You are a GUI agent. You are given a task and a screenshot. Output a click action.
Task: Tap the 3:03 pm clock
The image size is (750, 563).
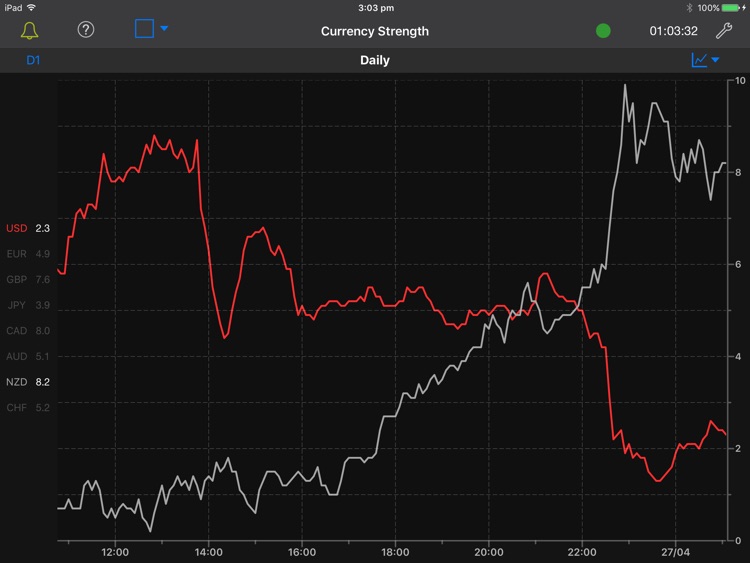coord(376,8)
